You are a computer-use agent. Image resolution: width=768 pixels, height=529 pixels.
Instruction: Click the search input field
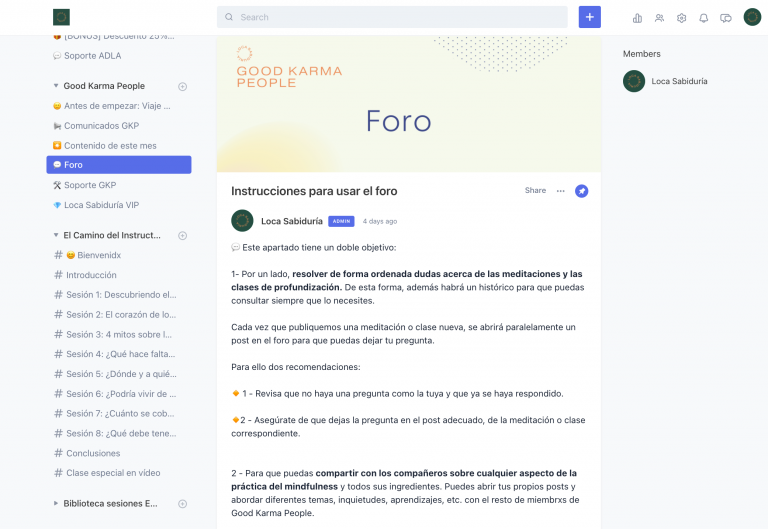(392, 17)
